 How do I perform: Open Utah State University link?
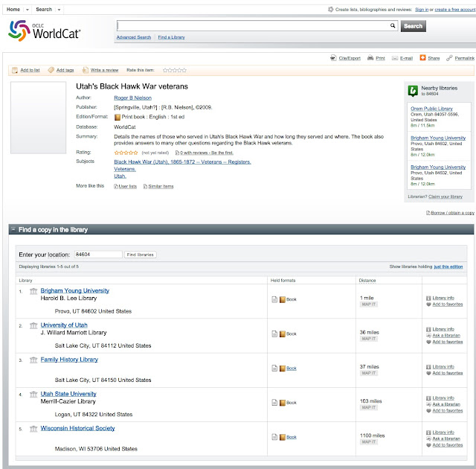[68, 394]
